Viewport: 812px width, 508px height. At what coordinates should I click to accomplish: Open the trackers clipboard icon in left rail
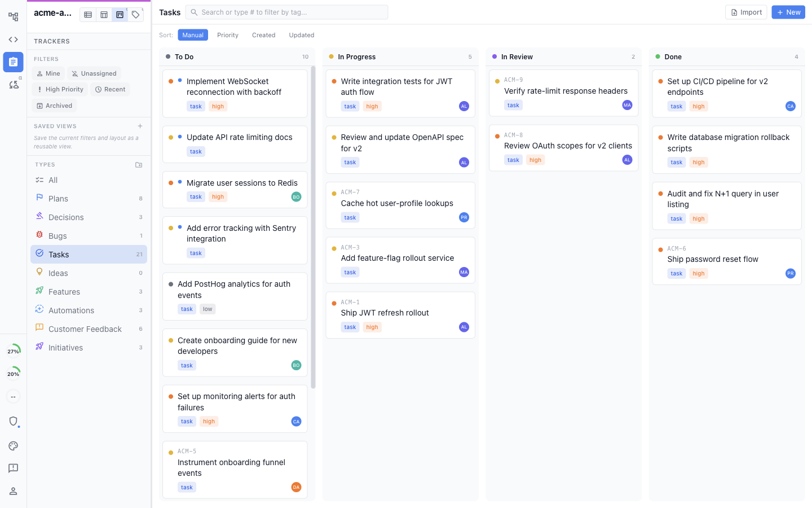[x=13, y=62]
